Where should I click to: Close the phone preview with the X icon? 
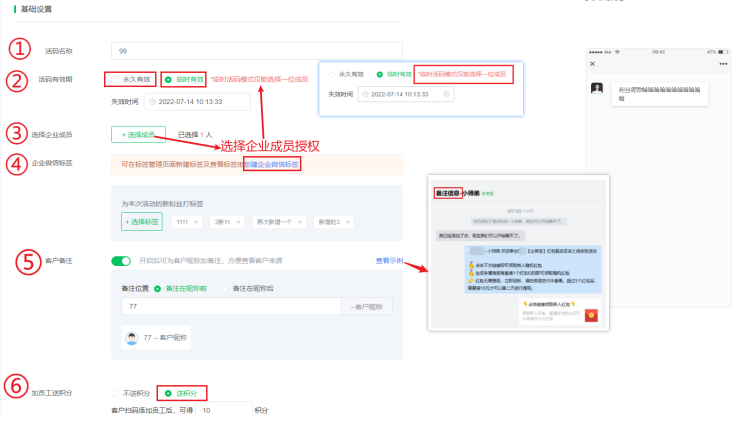(x=593, y=64)
